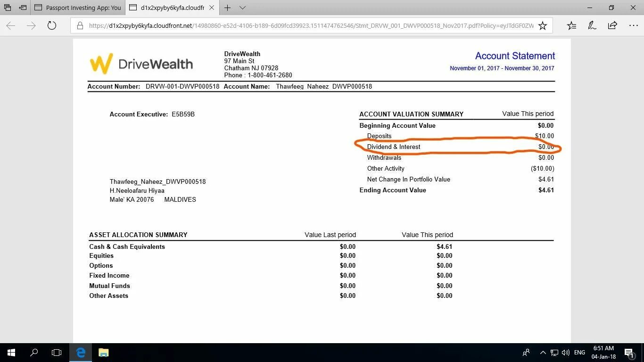Set these tabs aside icon

23,8
